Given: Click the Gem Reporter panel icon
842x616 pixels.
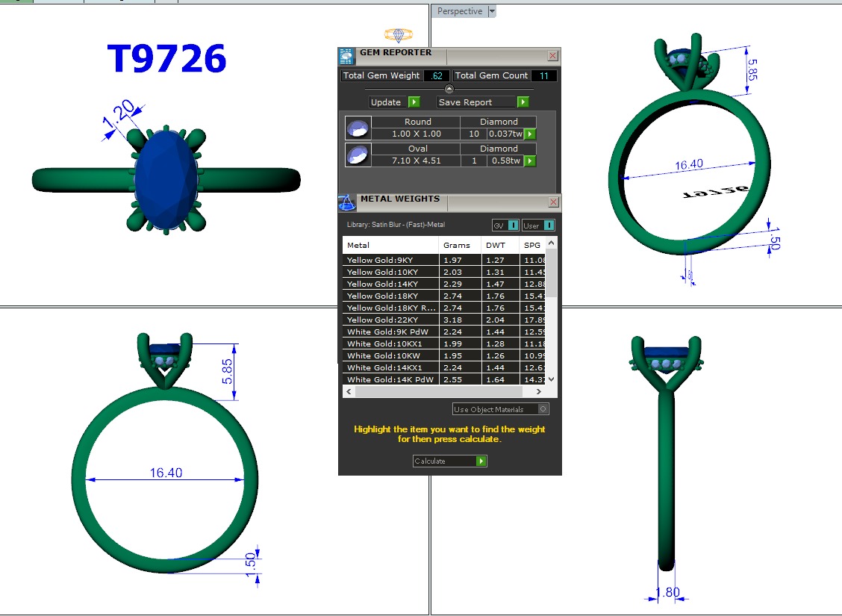Looking at the screenshot, I should 346,56.
